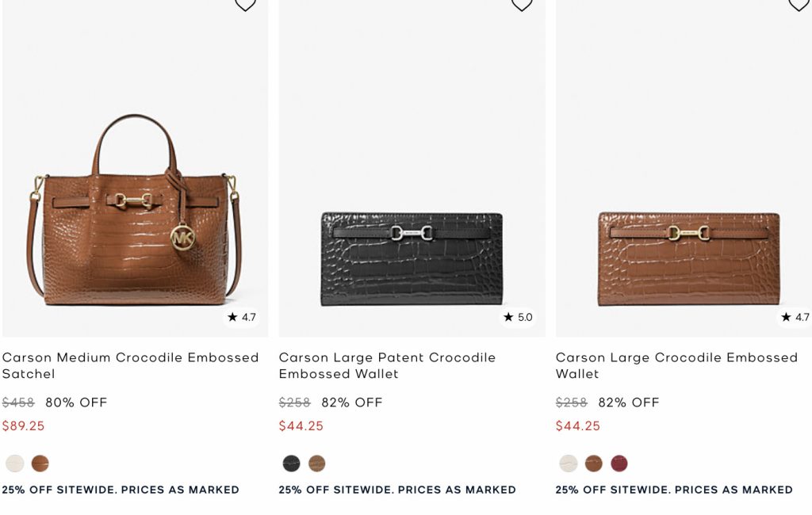812x515 pixels.
Task: Click heart icon on Carson Large Patent Wallet
Action: point(521,4)
